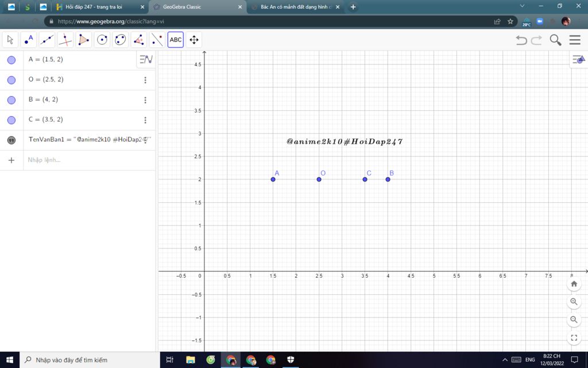This screenshot has height=368, width=588.
Task: Select the @anime2k10#HoiDap247 text on canvas
Action: pos(345,141)
